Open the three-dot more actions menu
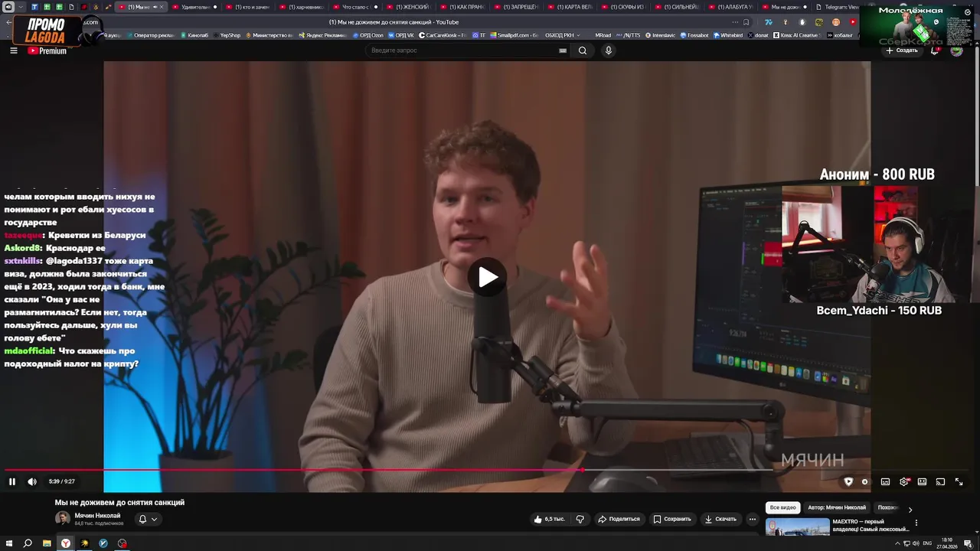The width and height of the screenshot is (980, 551). tap(753, 519)
